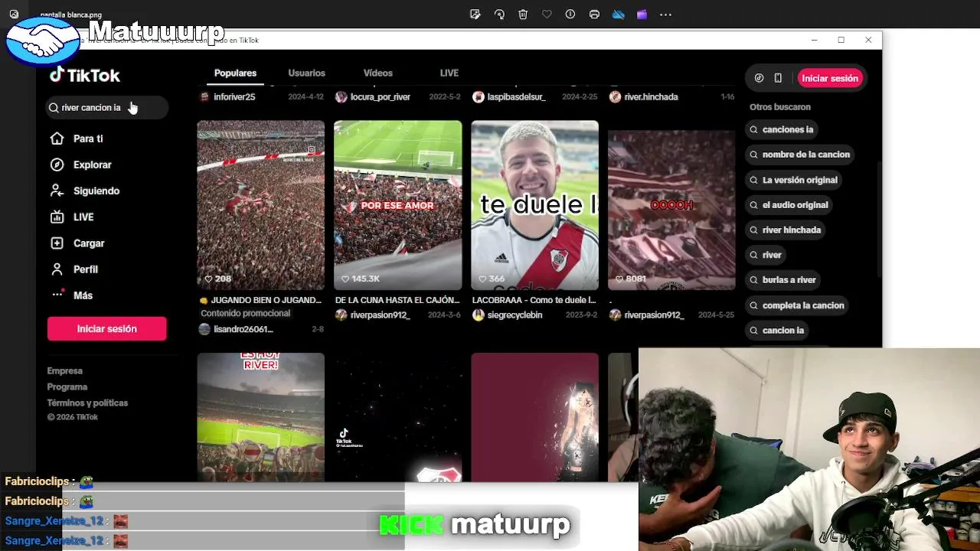
Task: Click the TikTok coin icon near top right
Action: [759, 78]
